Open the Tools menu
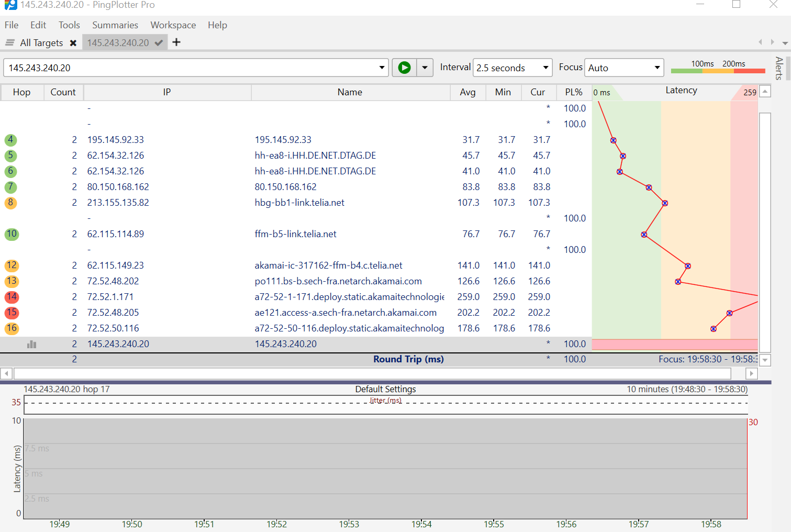This screenshot has height=532, width=791. click(x=69, y=25)
